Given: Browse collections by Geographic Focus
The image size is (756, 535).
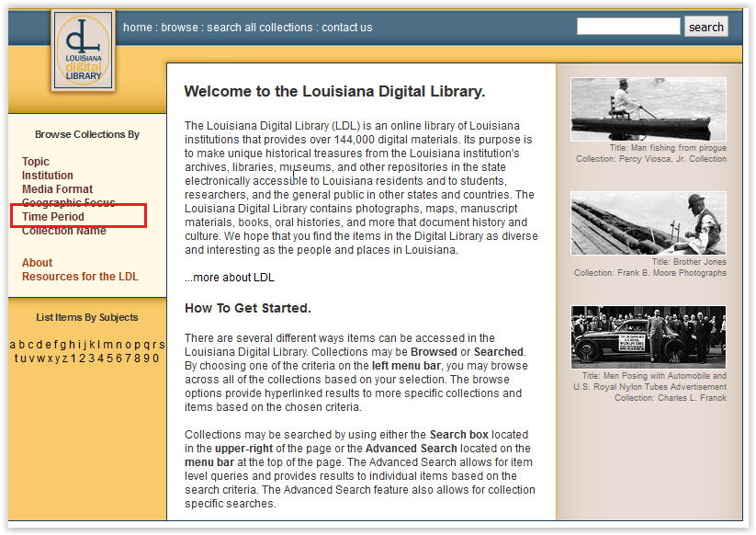Looking at the screenshot, I should click(x=69, y=202).
